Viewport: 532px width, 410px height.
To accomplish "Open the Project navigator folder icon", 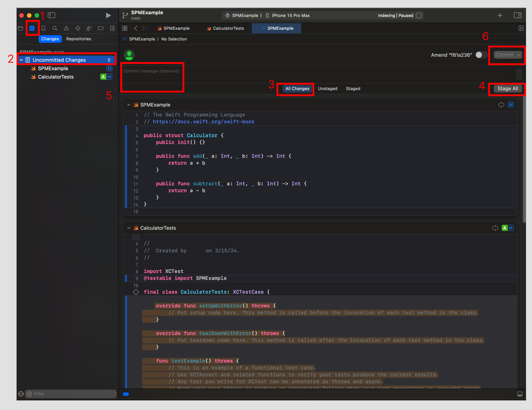I will [x=20, y=28].
